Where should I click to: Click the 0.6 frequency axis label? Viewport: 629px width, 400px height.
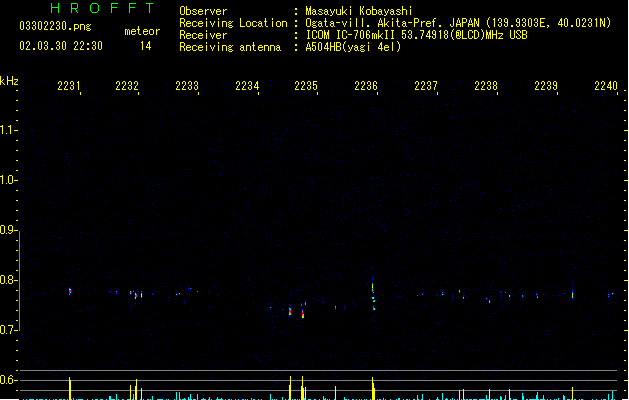click(7, 380)
